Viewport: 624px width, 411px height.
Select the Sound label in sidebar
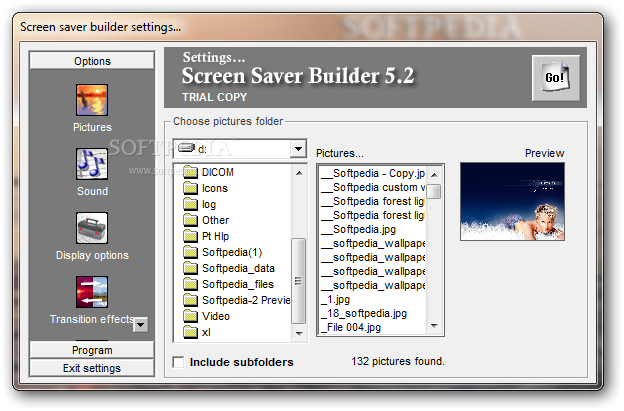[x=92, y=191]
